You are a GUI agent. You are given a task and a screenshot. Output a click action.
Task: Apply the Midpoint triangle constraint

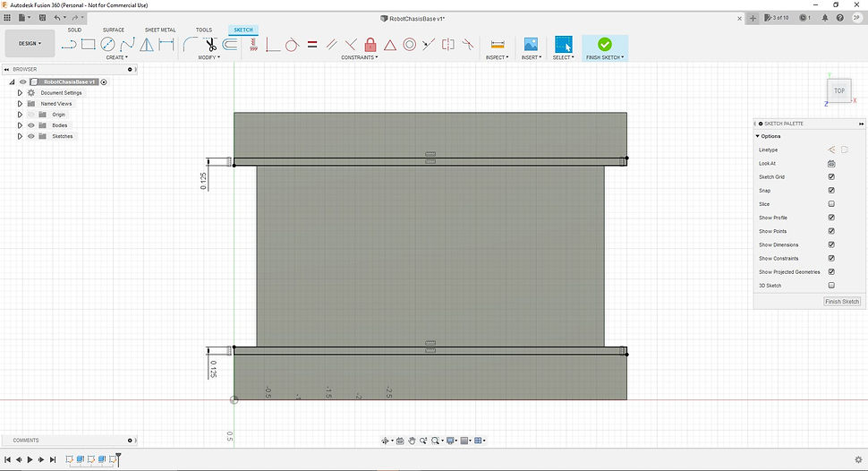390,45
